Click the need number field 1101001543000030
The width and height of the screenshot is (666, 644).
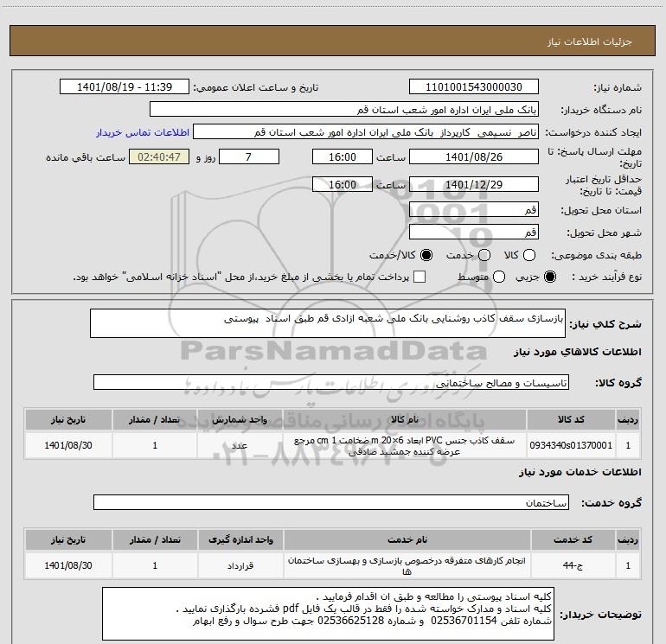pos(474,87)
